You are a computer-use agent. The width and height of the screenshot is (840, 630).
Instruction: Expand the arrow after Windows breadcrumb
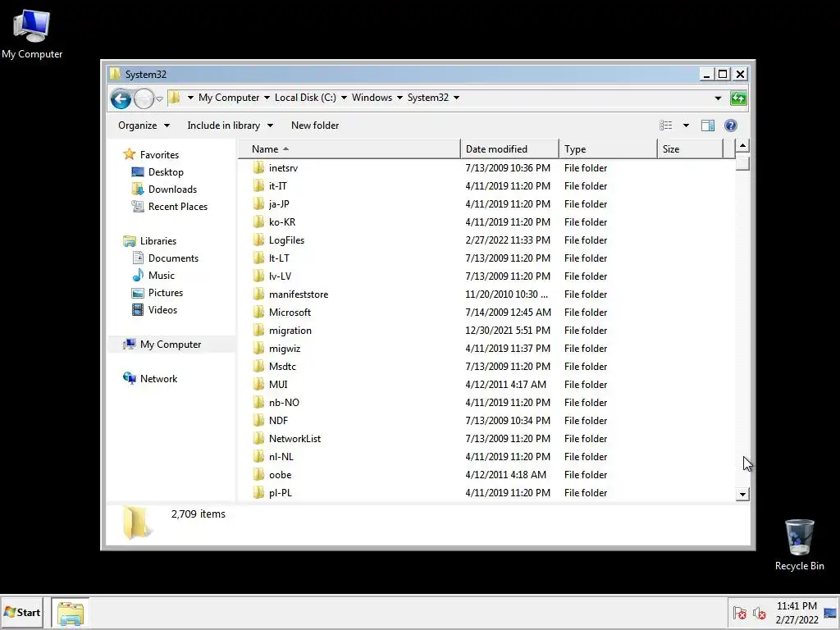(x=399, y=98)
